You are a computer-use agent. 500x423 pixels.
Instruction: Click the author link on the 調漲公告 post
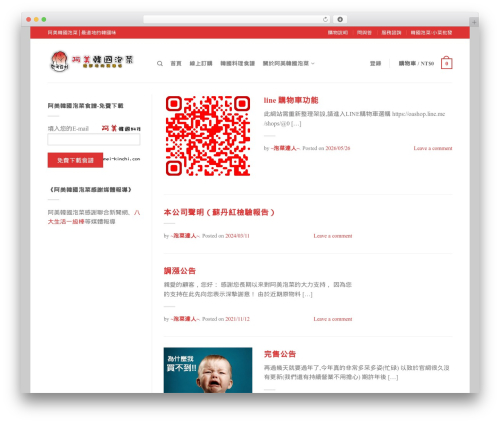[185, 319]
